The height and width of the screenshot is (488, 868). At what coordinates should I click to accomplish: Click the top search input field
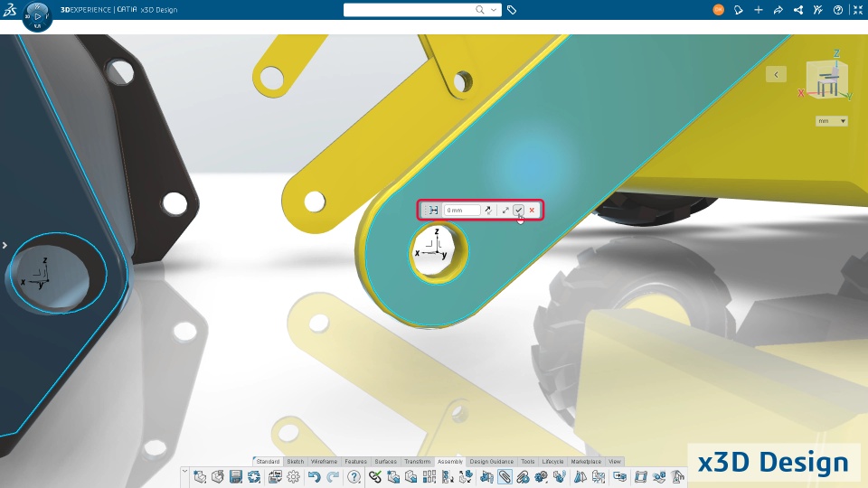409,10
